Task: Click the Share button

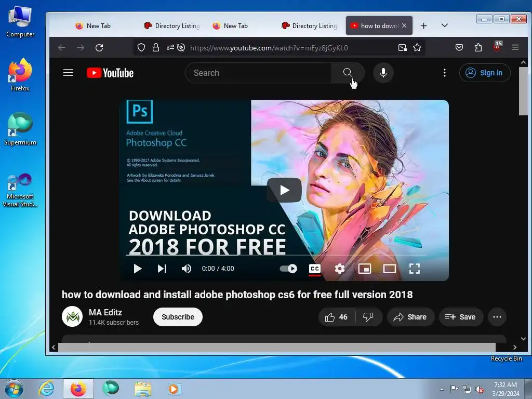Action: click(410, 317)
